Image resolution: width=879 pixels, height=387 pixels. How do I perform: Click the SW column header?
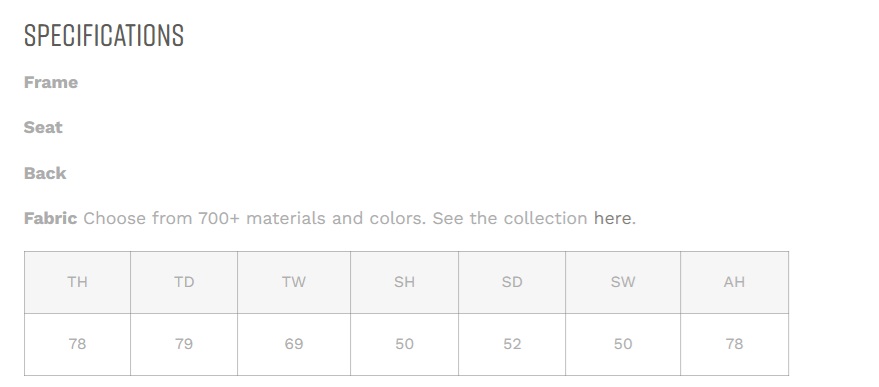[623, 282]
